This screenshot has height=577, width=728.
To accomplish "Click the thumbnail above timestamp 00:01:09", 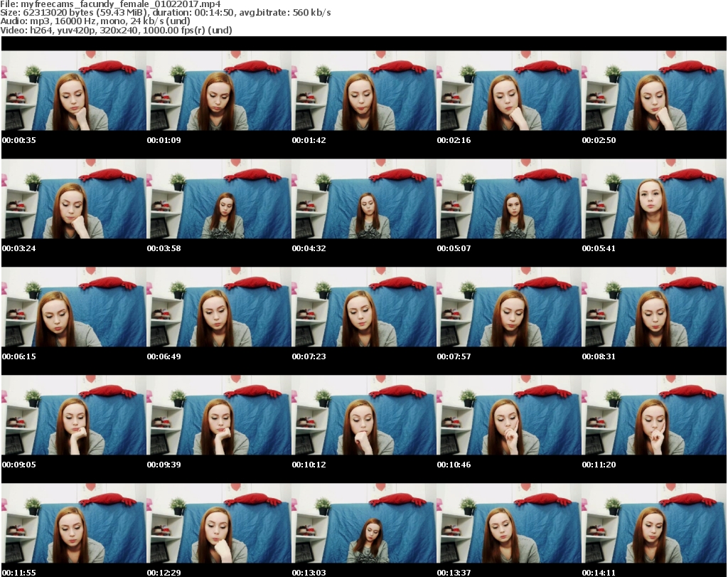I will 219,90.
